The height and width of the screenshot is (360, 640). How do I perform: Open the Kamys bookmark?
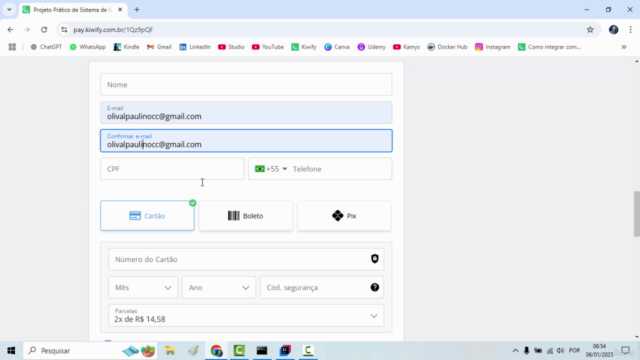406,47
